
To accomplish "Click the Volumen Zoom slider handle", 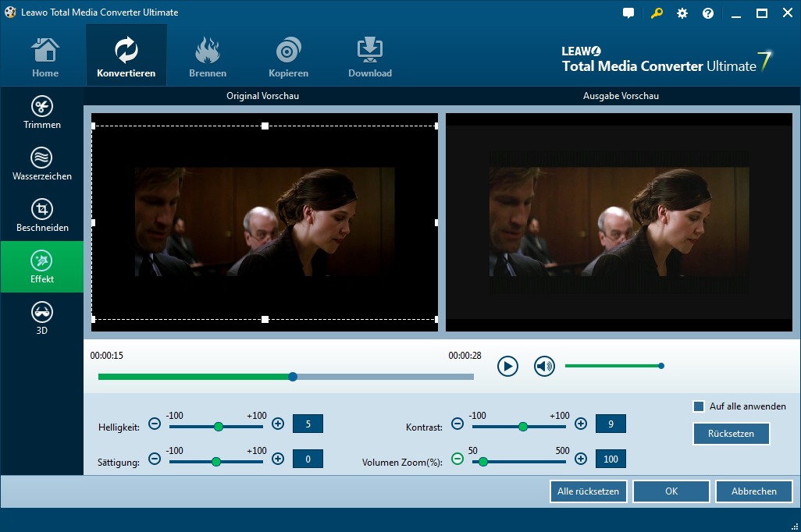I will 483,462.
